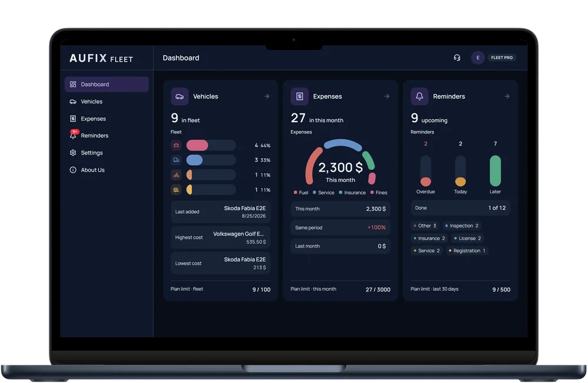Click the headset support icon
This screenshot has width=588, height=383.
[457, 58]
